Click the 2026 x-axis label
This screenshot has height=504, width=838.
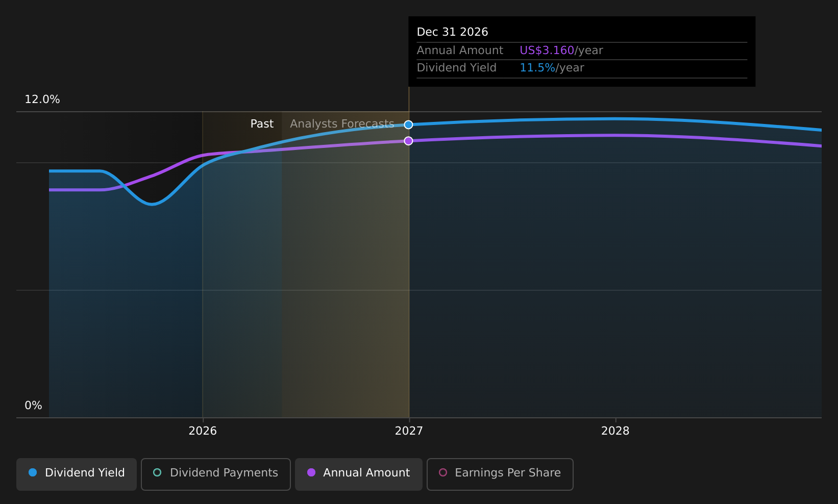coord(203,431)
